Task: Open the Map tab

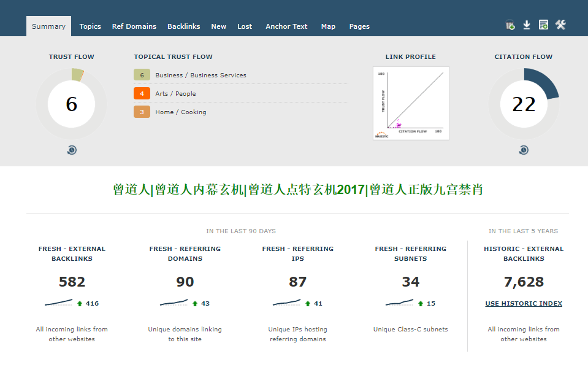Action: [x=328, y=26]
